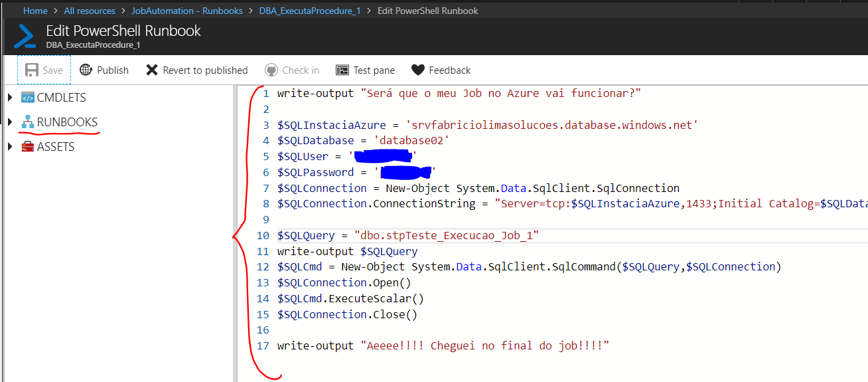
Task: Click the Publish globe icon
Action: pyautogui.click(x=86, y=70)
